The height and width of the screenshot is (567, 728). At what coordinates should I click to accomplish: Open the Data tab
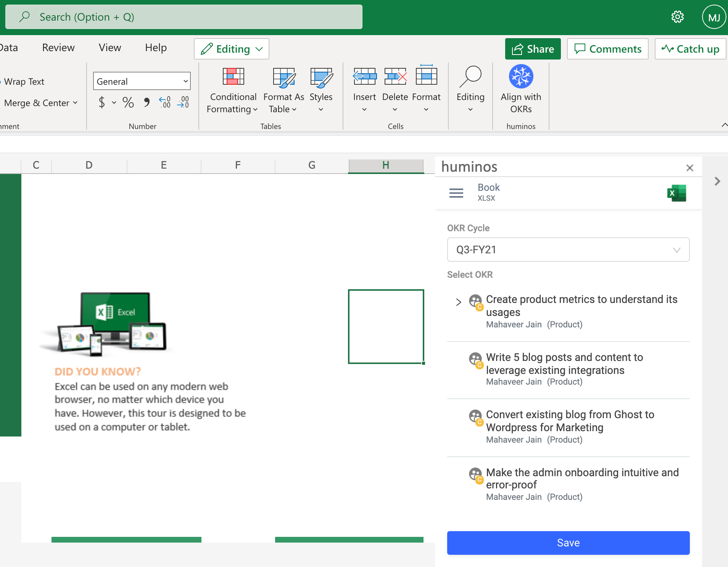9,48
